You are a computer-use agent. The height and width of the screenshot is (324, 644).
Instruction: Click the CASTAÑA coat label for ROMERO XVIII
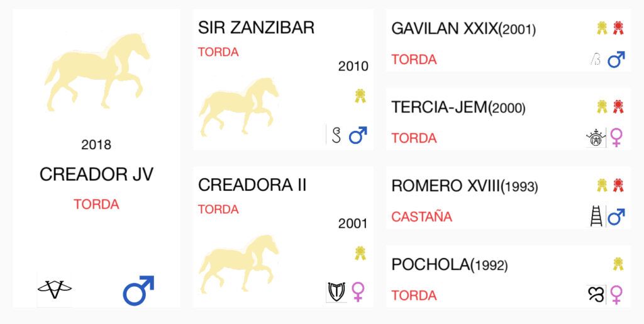pyautogui.click(x=421, y=216)
